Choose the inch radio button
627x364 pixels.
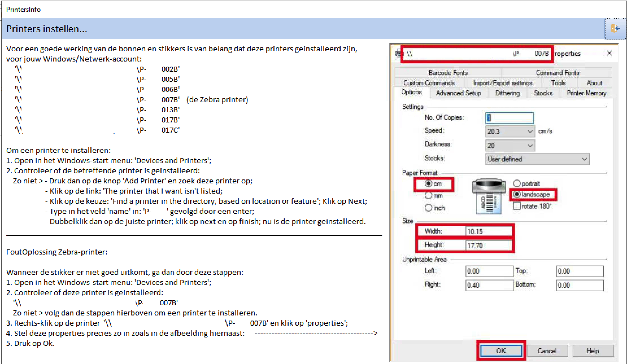pos(428,208)
